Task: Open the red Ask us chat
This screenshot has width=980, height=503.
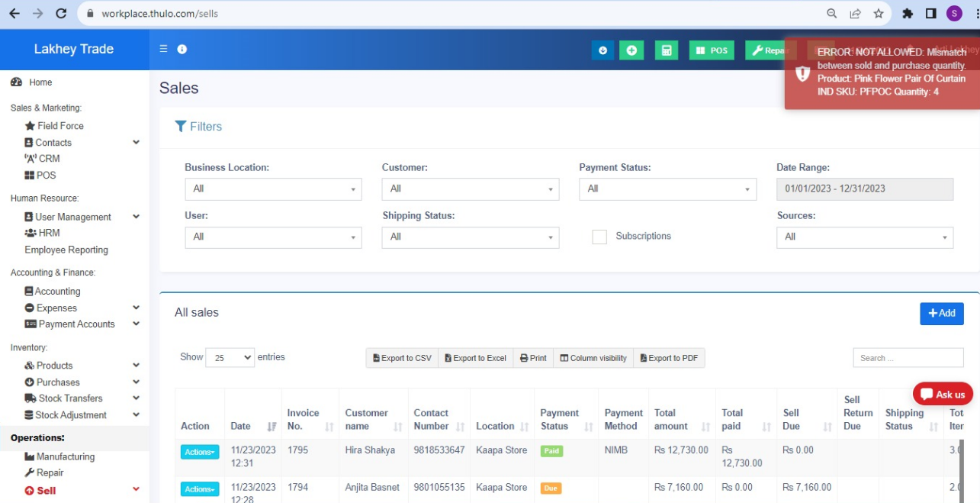Action: (x=943, y=394)
